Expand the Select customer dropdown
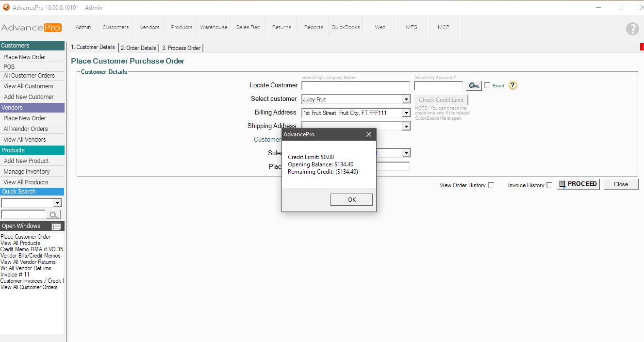 406,99
